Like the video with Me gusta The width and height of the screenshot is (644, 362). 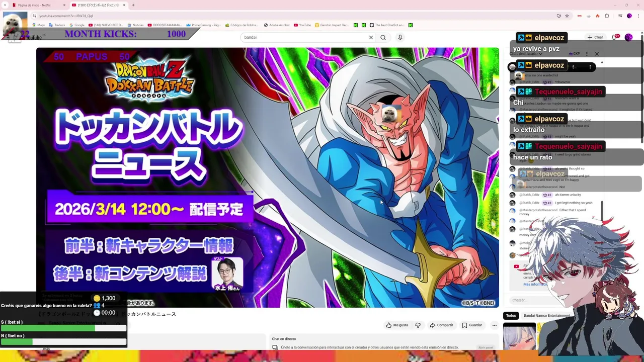pos(397,325)
